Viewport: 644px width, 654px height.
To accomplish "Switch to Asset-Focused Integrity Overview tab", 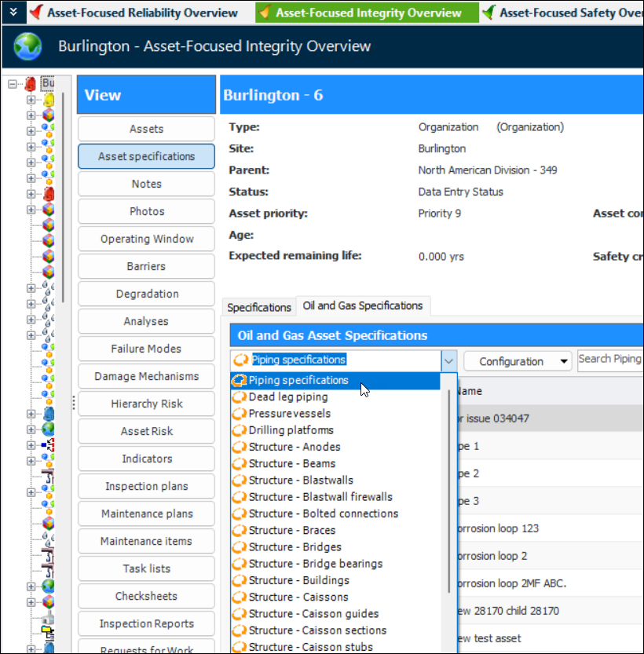I will 368,13.
